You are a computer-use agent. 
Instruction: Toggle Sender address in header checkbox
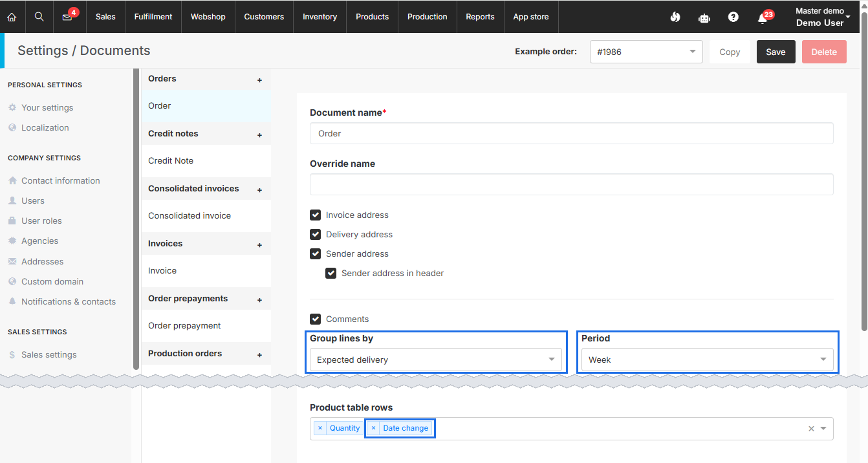[x=331, y=273]
